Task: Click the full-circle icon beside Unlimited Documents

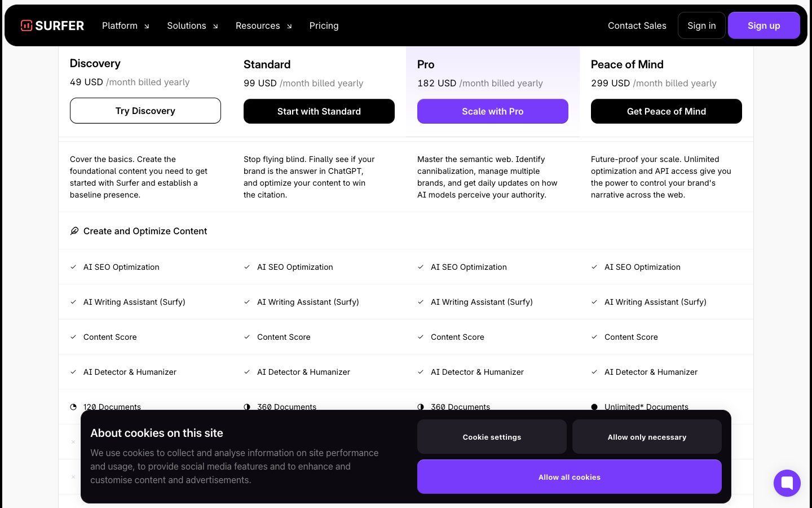Action: pyautogui.click(x=594, y=407)
